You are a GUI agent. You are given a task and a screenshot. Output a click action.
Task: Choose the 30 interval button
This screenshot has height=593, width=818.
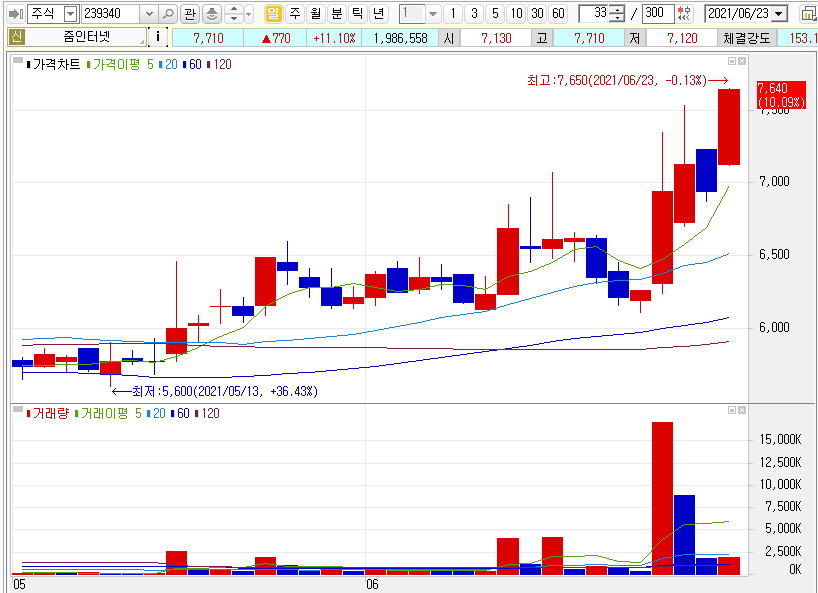[x=537, y=14]
